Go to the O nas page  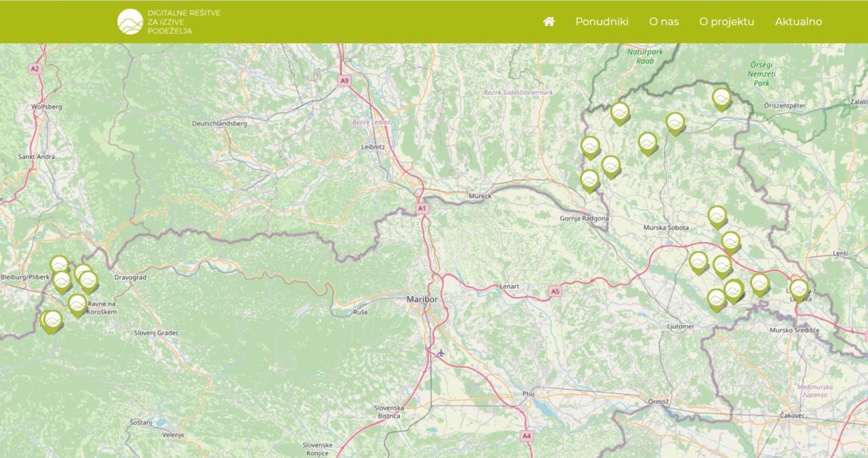(x=663, y=22)
